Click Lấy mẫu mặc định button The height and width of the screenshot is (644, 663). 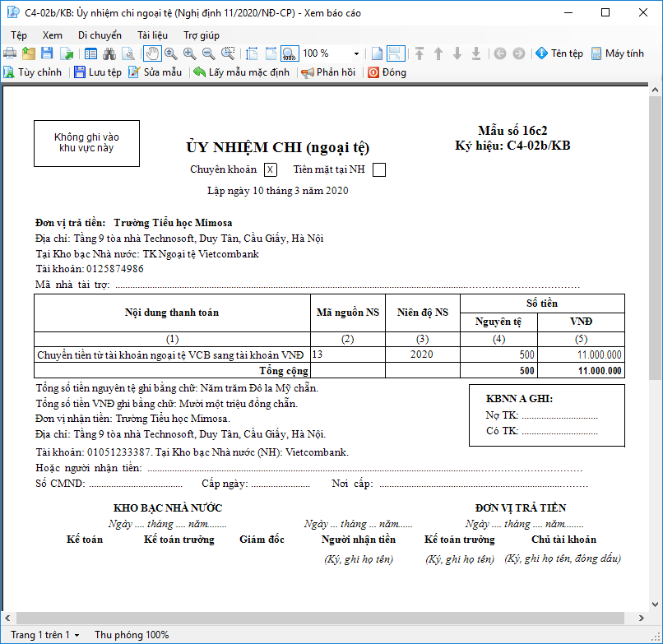pos(242,72)
